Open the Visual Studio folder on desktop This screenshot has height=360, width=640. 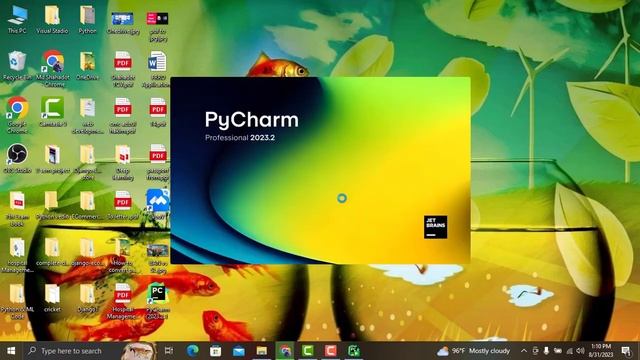[x=52, y=19]
